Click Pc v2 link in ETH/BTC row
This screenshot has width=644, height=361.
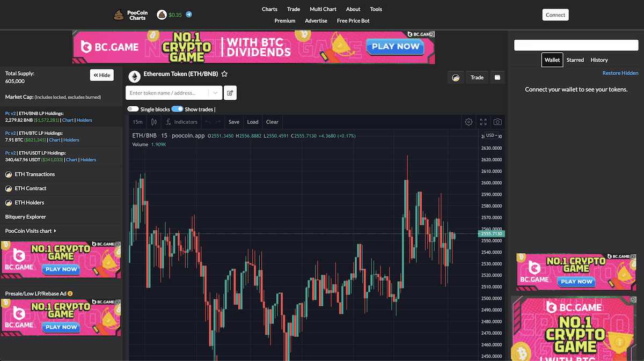pyautogui.click(x=11, y=133)
